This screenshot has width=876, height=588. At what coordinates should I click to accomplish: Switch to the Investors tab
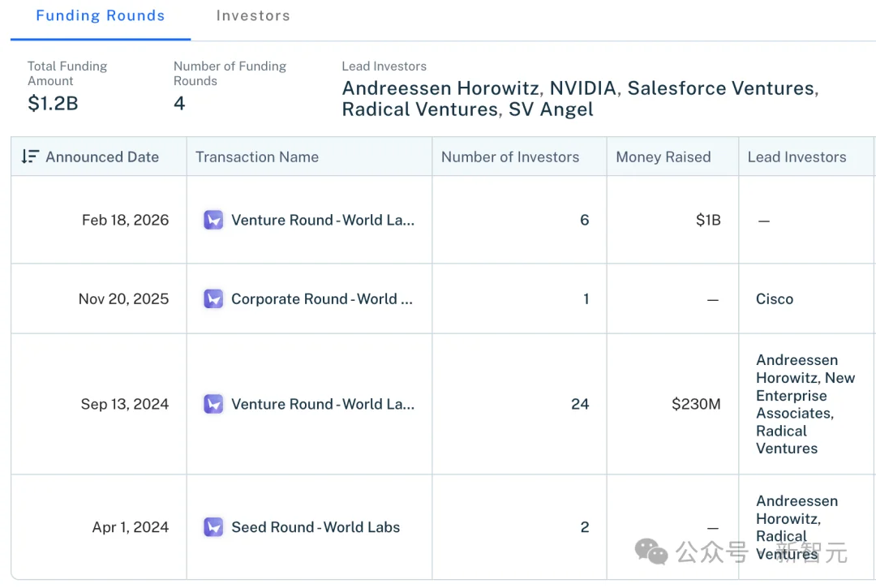(253, 16)
